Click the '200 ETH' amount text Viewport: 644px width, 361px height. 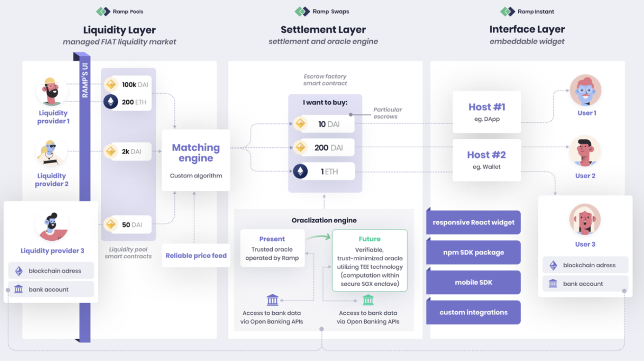[x=134, y=102]
